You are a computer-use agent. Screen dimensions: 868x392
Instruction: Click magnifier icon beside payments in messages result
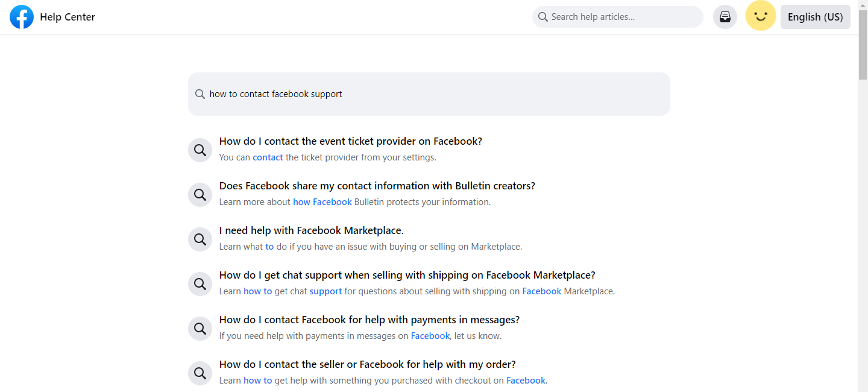point(200,329)
